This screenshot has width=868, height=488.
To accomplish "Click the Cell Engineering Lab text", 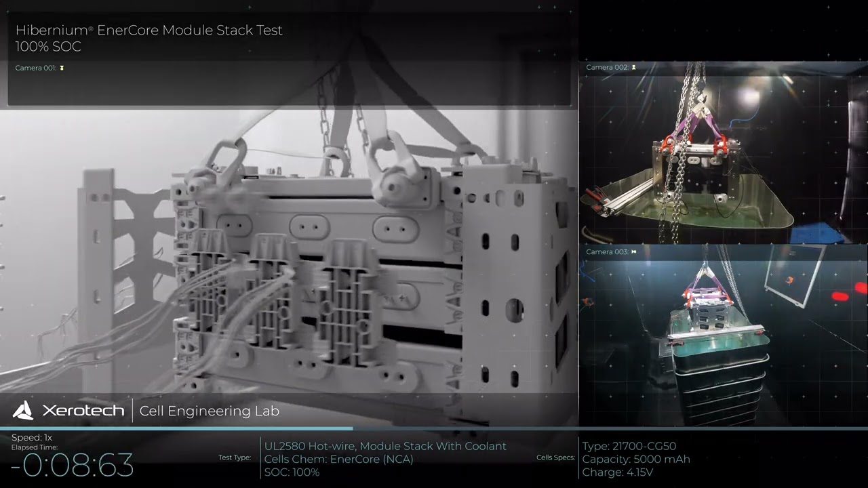I will pos(210,411).
